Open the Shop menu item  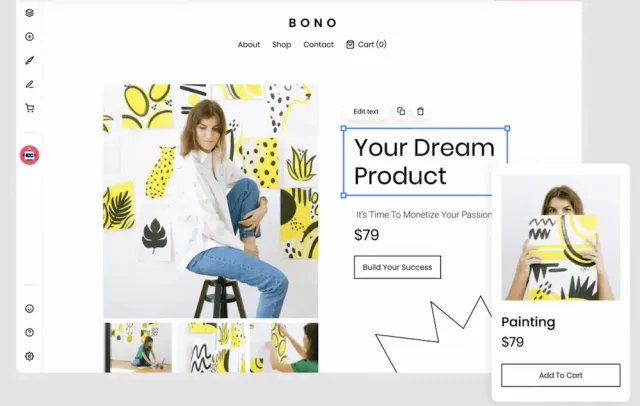click(282, 44)
